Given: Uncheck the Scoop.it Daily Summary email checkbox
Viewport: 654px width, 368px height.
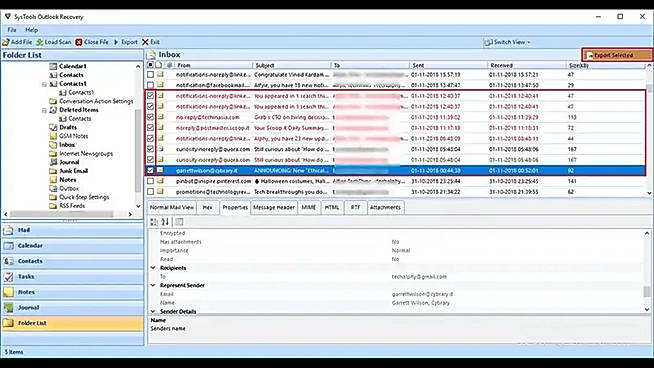Looking at the screenshot, I should tap(150, 128).
